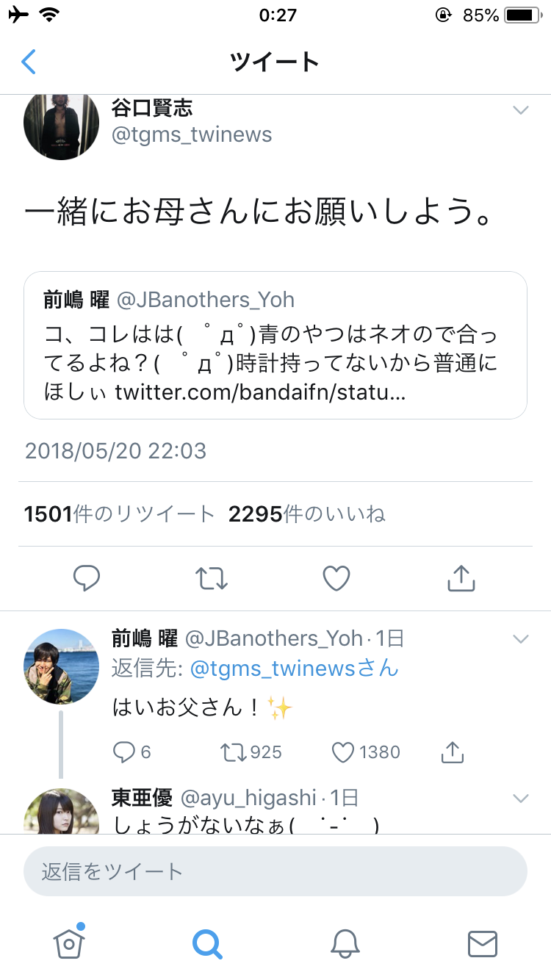Image resolution: width=551 pixels, height=980 pixels.
Task: Share 前嶋 曜's reply tweet
Action: tap(453, 752)
